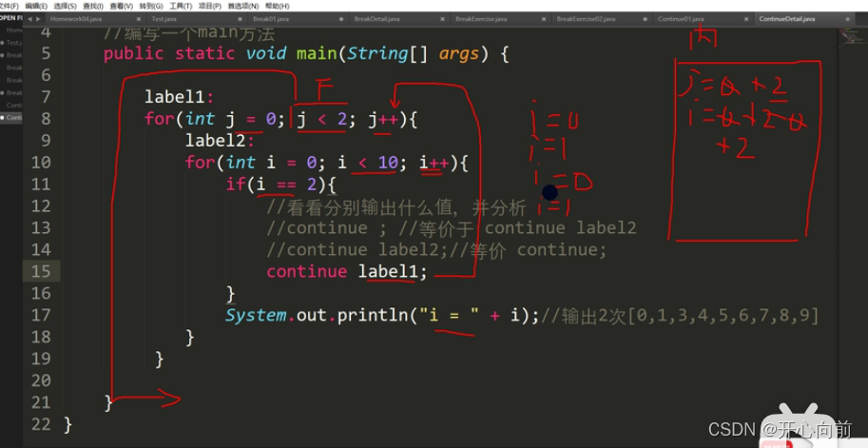Select the BreakExercise.java tab
Image resolution: width=868 pixels, height=448 pixels.
[481, 19]
